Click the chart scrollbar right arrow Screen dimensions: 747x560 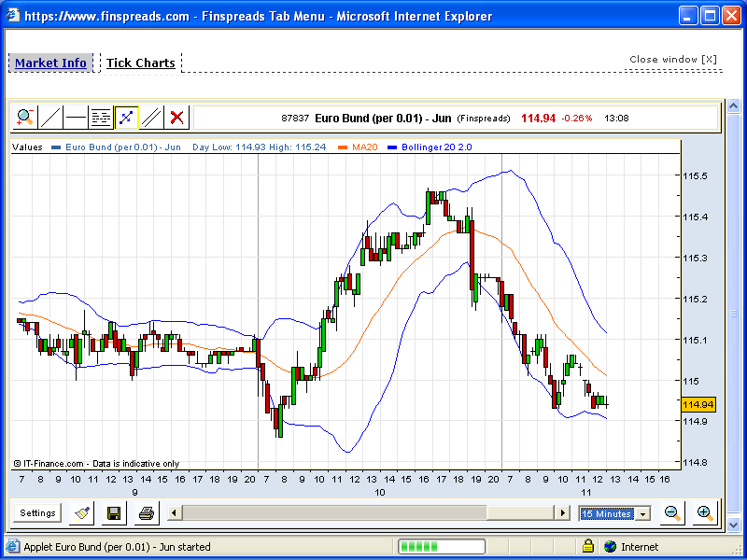[562, 512]
